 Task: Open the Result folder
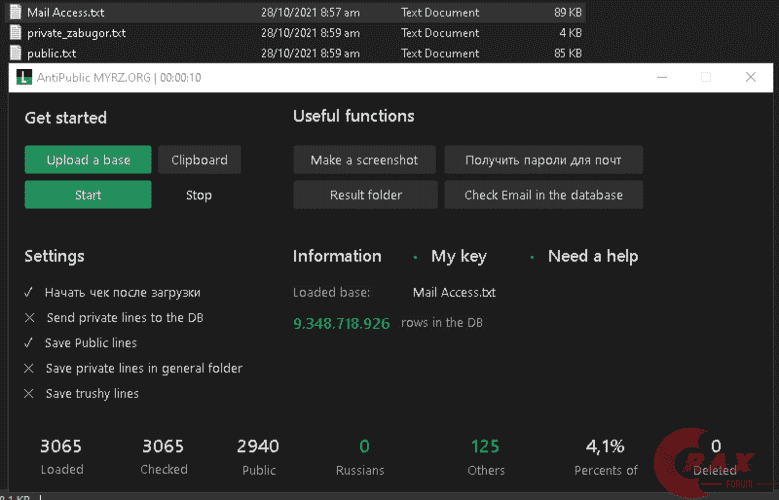[x=366, y=195]
